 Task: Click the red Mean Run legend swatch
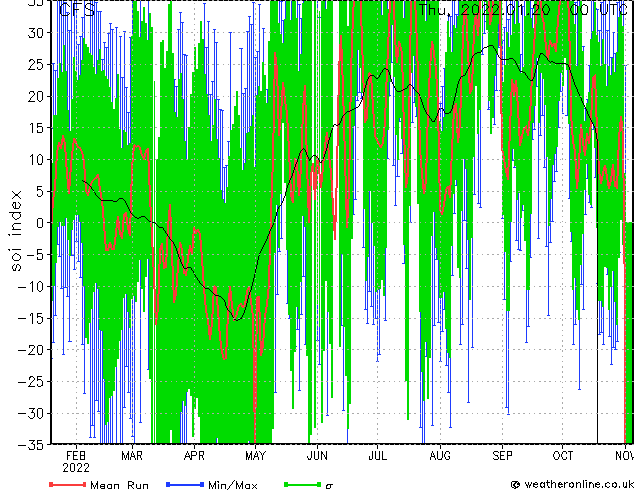(x=68, y=484)
